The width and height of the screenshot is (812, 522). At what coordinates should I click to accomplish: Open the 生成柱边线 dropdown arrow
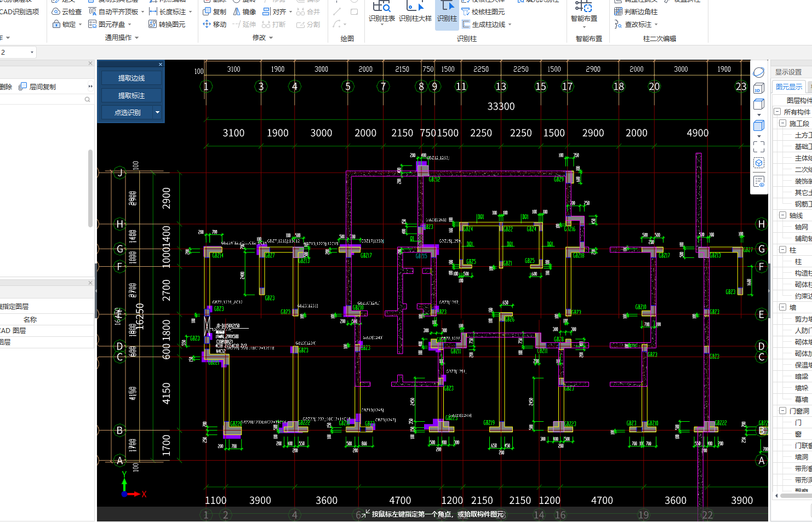coord(510,24)
